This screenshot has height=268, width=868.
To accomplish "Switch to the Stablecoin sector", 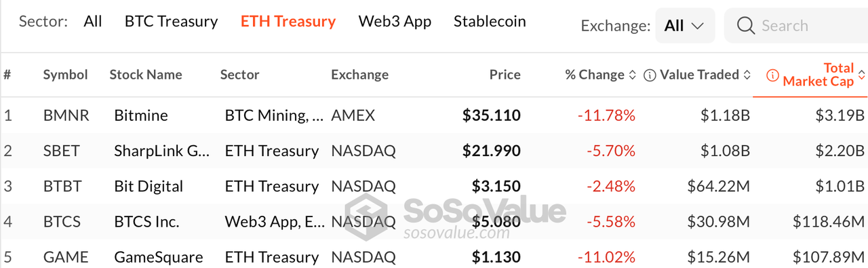I will [x=490, y=21].
